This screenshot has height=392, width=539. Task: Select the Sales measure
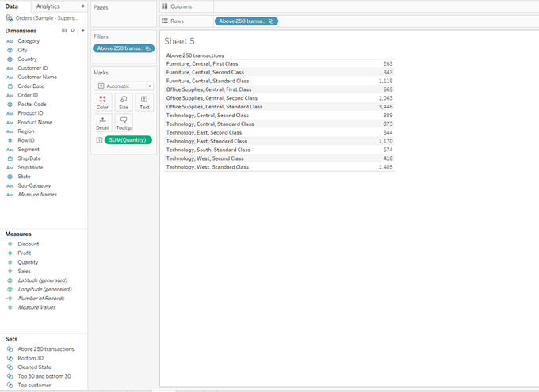(24, 271)
